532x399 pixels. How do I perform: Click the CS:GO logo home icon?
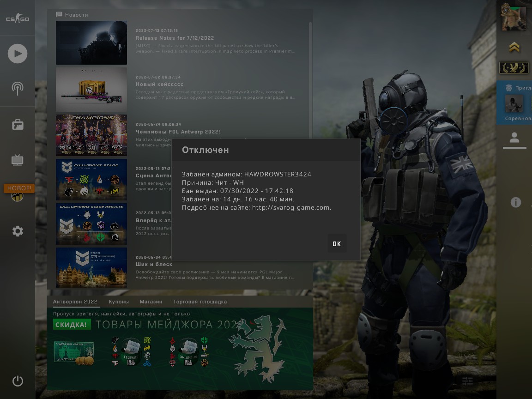click(18, 18)
